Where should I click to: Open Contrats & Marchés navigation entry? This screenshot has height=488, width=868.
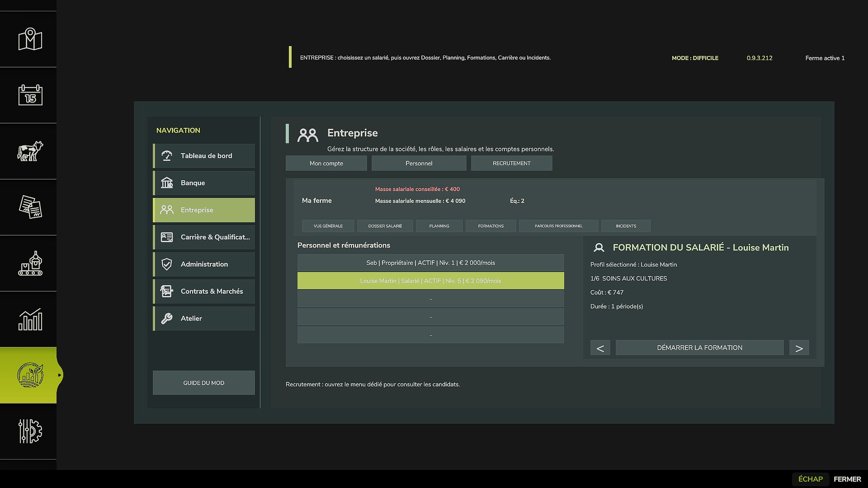[x=204, y=291]
